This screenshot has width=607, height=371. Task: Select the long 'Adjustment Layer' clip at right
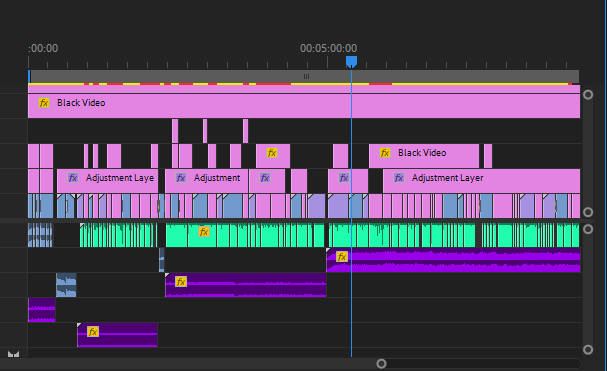[481, 181]
